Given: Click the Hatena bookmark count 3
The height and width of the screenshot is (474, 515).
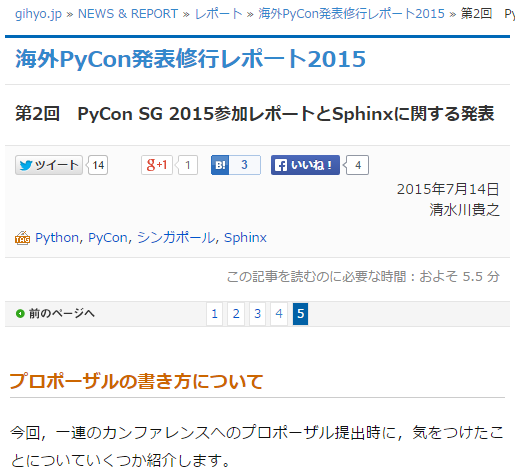Looking at the screenshot, I should 245,165.
